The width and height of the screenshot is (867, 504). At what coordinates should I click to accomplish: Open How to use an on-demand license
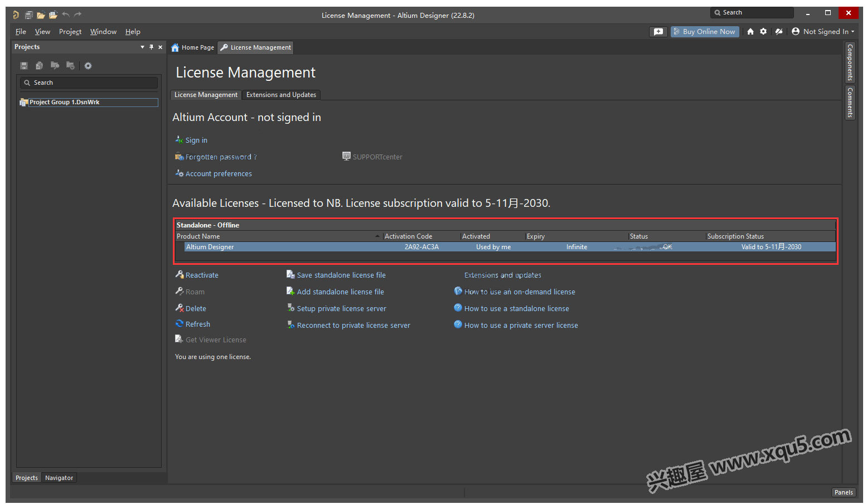tap(520, 292)
